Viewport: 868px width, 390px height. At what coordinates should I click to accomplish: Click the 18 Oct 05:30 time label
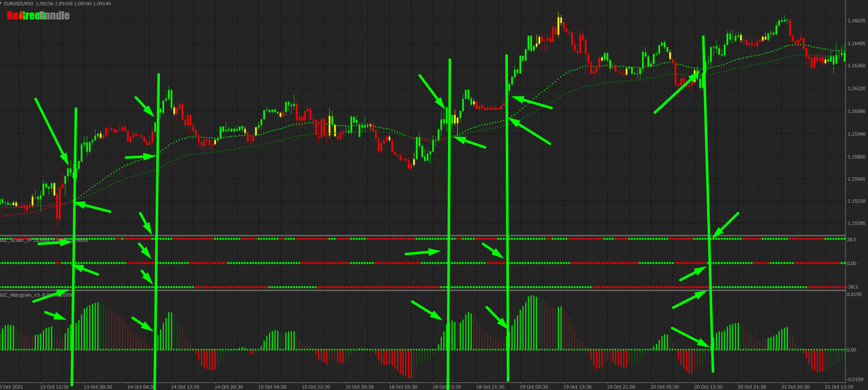coord(403,387)
